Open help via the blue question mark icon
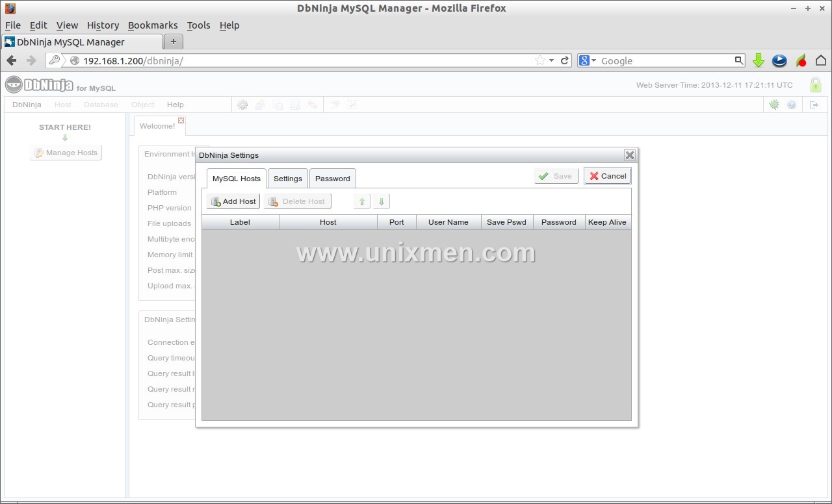Image resolution: width=832 pixels, height=504 pixels. [792, 105]
